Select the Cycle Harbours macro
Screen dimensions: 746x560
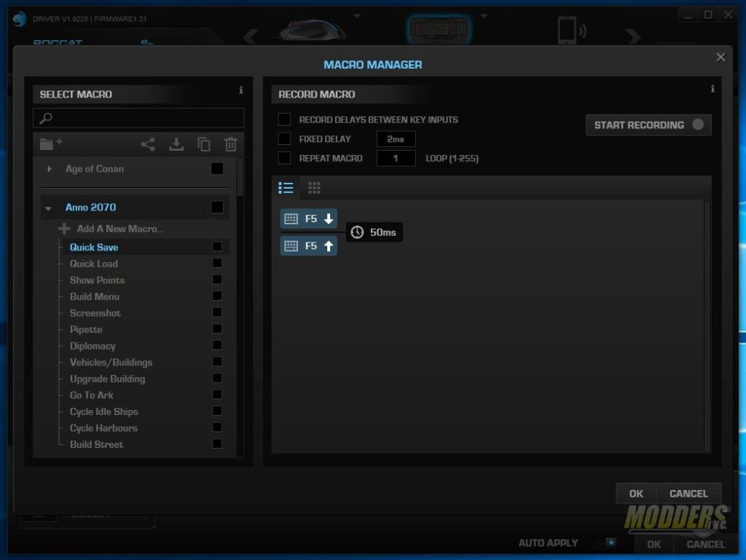coord(103,428)
